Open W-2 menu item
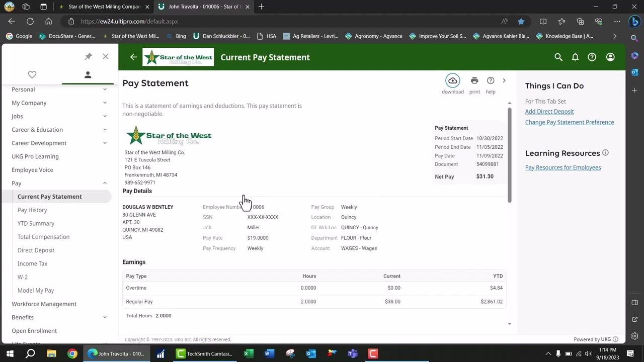The image size is (644, 362). (23, 277)
